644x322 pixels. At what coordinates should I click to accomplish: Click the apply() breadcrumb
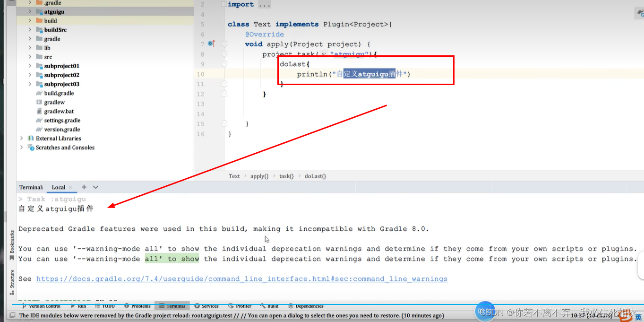[259, 176]
